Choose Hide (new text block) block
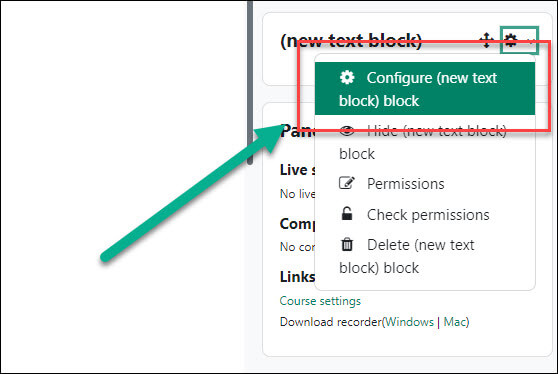The image size is (558, 374). pyautogui.click(x=425, y=142)
